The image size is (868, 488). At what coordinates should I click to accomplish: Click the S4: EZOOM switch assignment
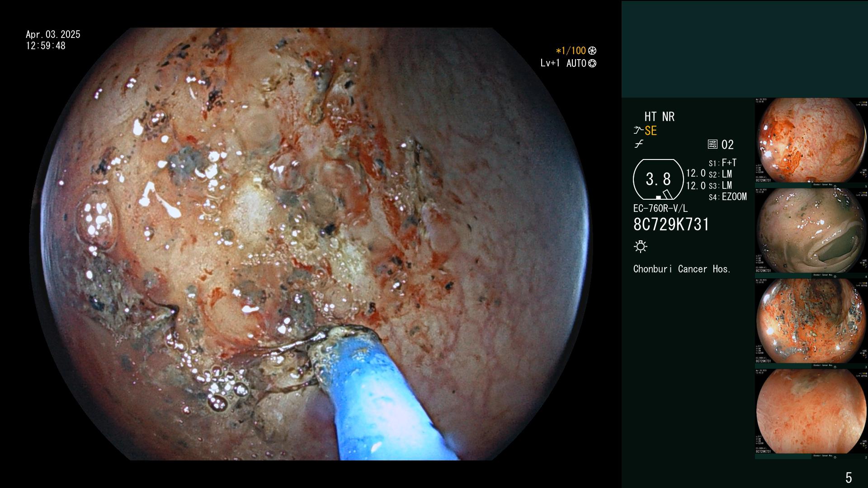click(727, 197)
